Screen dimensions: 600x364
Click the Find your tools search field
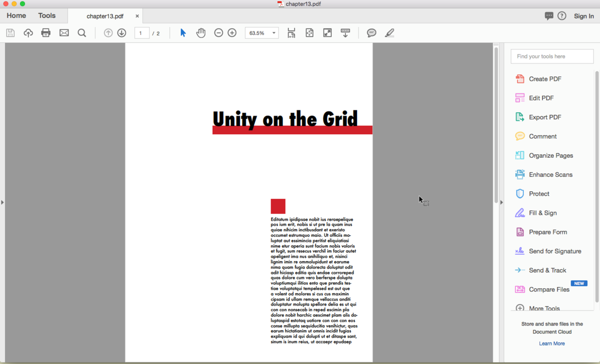(x=552, y=56)
